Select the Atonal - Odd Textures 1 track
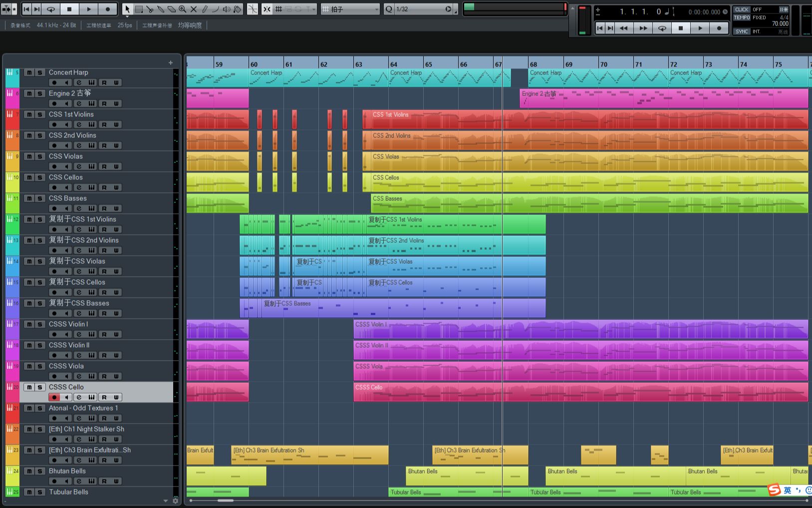Image resolution: width=812 pixels, height=508 pixels. 83,408
